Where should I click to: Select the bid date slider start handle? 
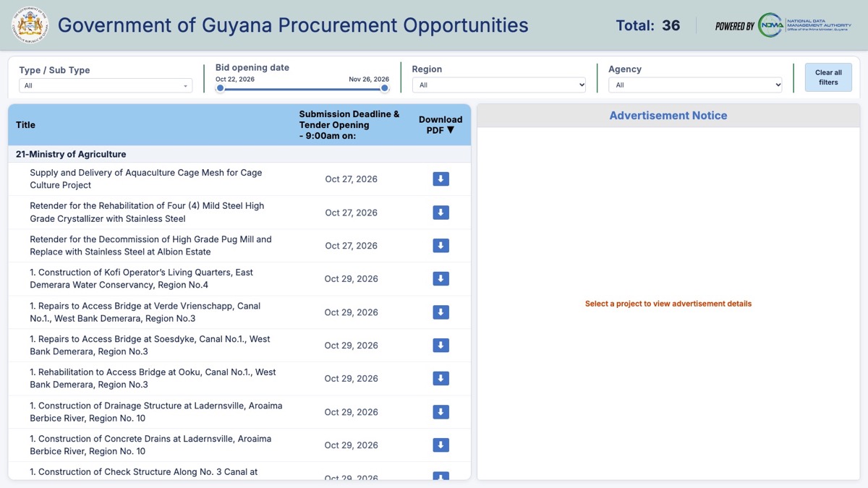pyautogui.click(x=220, y=88)
